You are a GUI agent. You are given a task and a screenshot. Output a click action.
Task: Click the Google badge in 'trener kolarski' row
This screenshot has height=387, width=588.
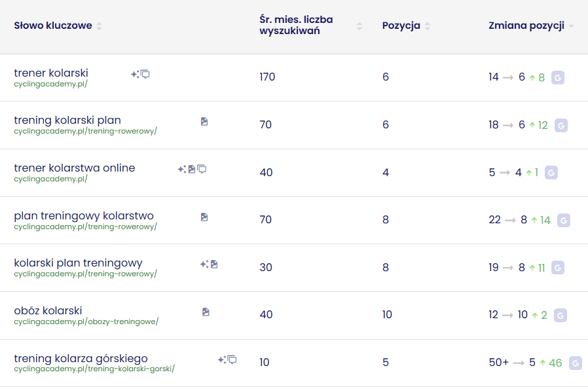(557, 77)
